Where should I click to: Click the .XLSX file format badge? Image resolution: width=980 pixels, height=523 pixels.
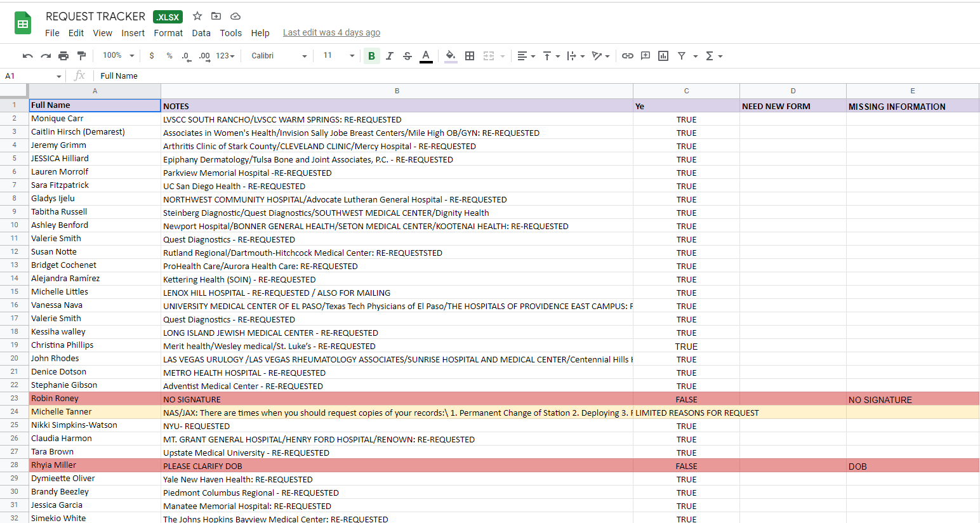pos(168,17)
